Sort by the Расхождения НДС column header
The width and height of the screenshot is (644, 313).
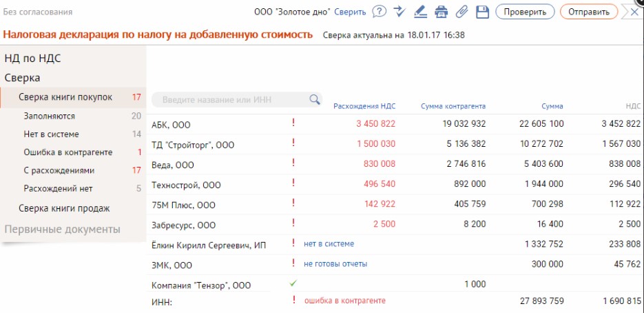pos(364,106)
